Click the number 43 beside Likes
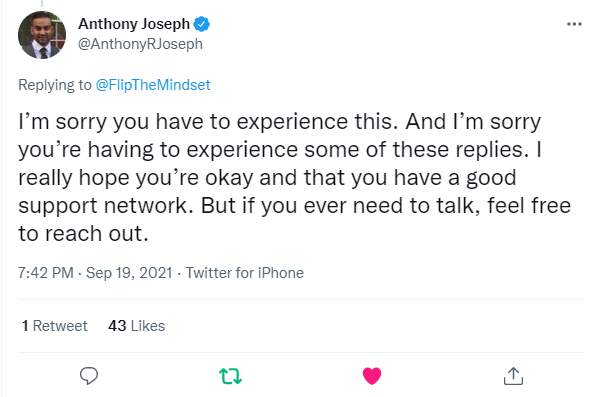 [x=117, y=326]
